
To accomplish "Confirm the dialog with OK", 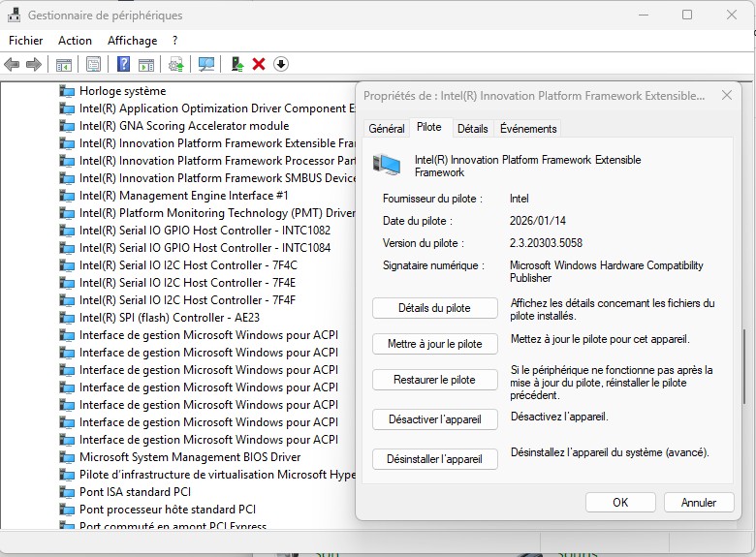I will tap(620, 502).
